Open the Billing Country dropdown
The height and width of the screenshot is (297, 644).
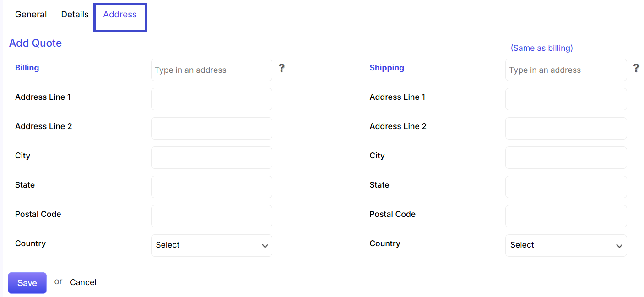211,245
